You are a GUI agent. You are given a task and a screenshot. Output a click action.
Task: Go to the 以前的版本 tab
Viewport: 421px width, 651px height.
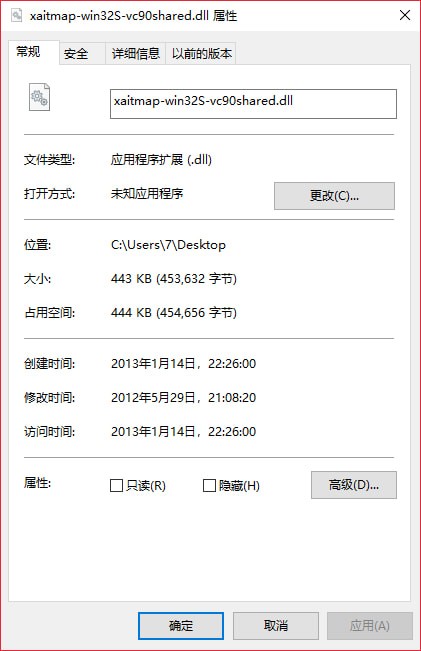pyautogui.click(x=201, y=54)
